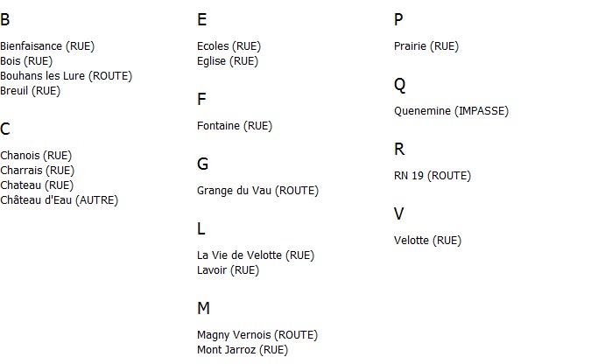Image resolution: width=591 pixels, height=364 pixels.
Task: Open La Vie de Velotte (RUE)
Action: (256, 255)
